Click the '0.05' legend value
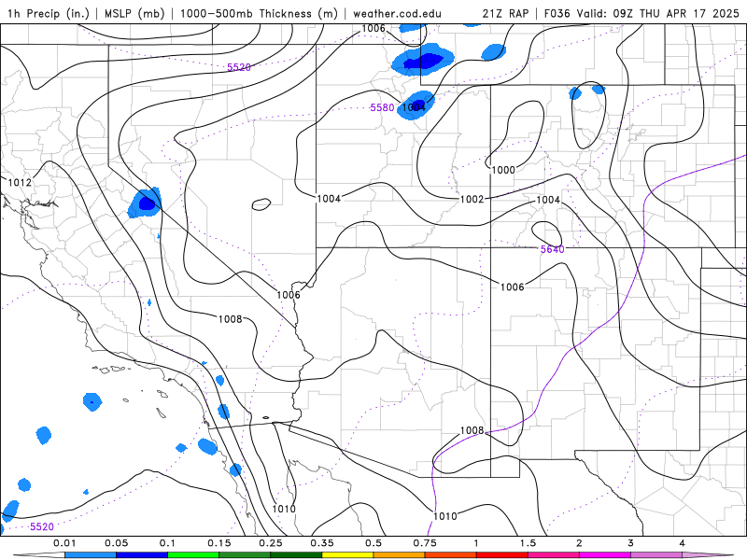The width and height of the screenshot is (747, 560). click(x=116, y=543)
